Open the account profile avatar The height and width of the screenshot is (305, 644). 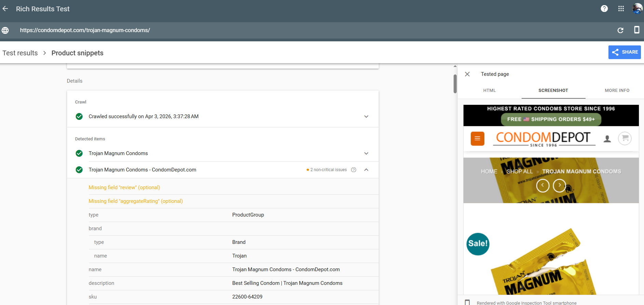click(637, 9)
